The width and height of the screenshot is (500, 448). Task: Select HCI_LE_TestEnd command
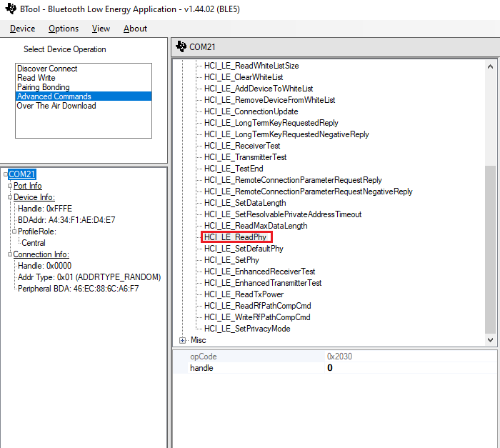(234, 169)
